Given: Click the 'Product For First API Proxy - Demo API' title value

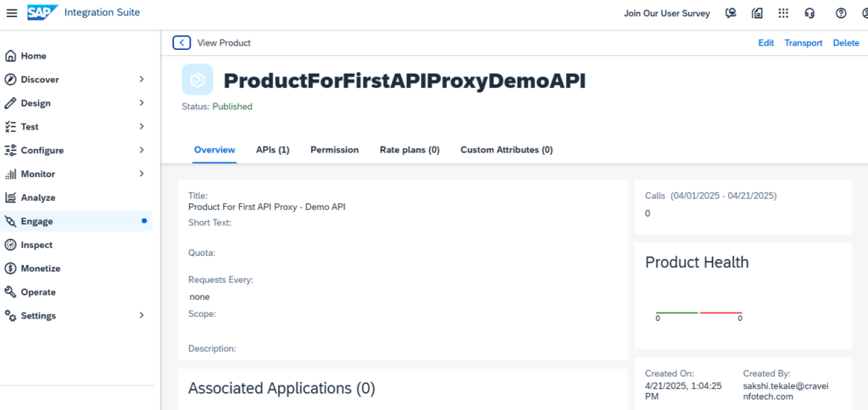Looking at the screenshot, I should [x=267, y=207].
